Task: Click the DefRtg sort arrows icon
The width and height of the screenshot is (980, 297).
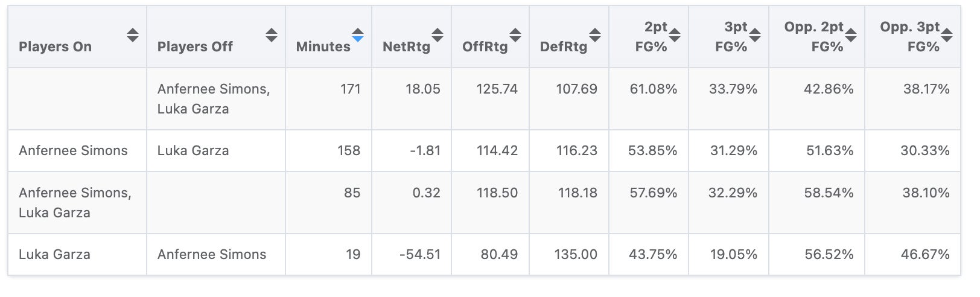Action: (595, 35)
